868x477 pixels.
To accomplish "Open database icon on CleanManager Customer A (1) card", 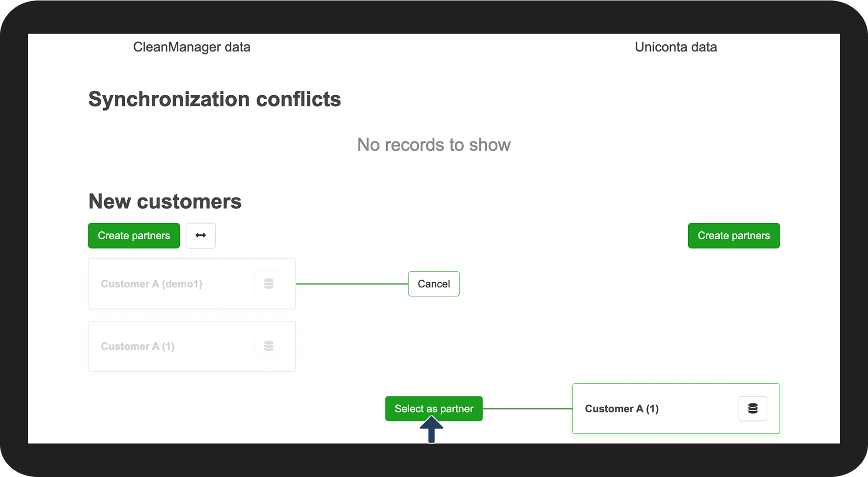I will [269, 346].
